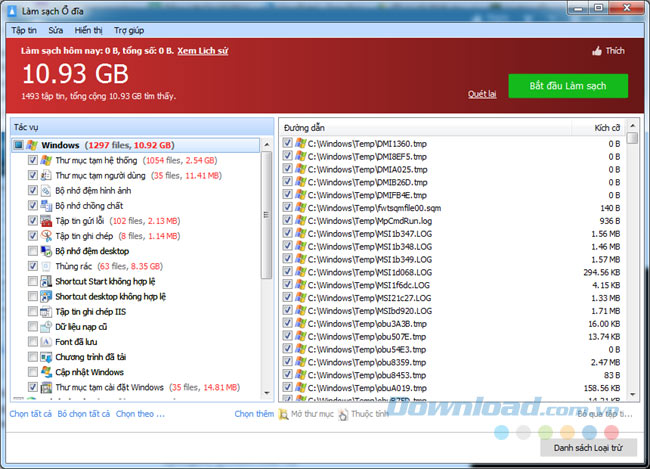Sort the list by Kích cỡ column
The width and height of the screenshot is (650, 469).
point(606,128)
